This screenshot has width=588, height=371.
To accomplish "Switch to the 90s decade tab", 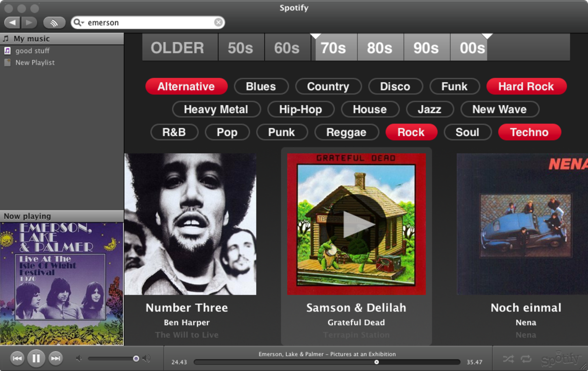I will point(426,47).
